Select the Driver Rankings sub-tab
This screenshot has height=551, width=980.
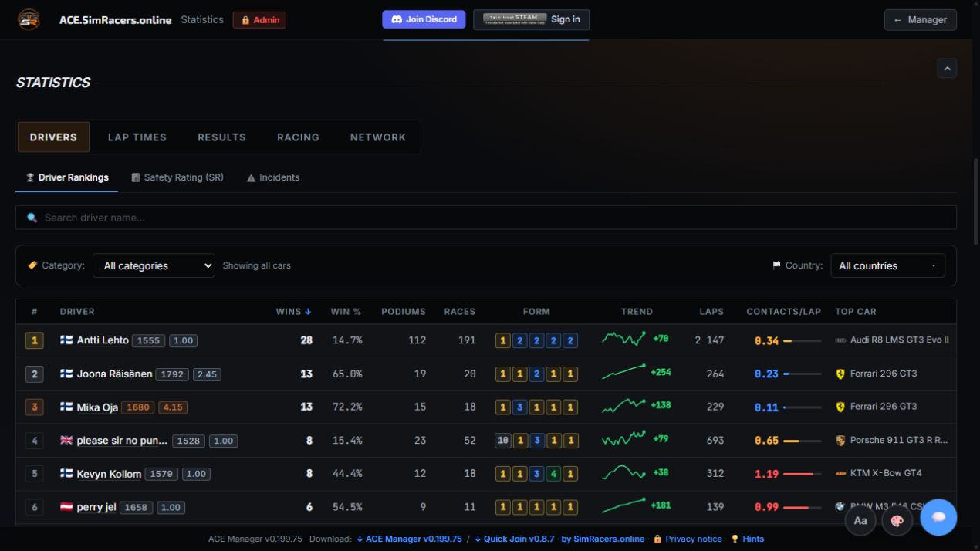[67, 177]
